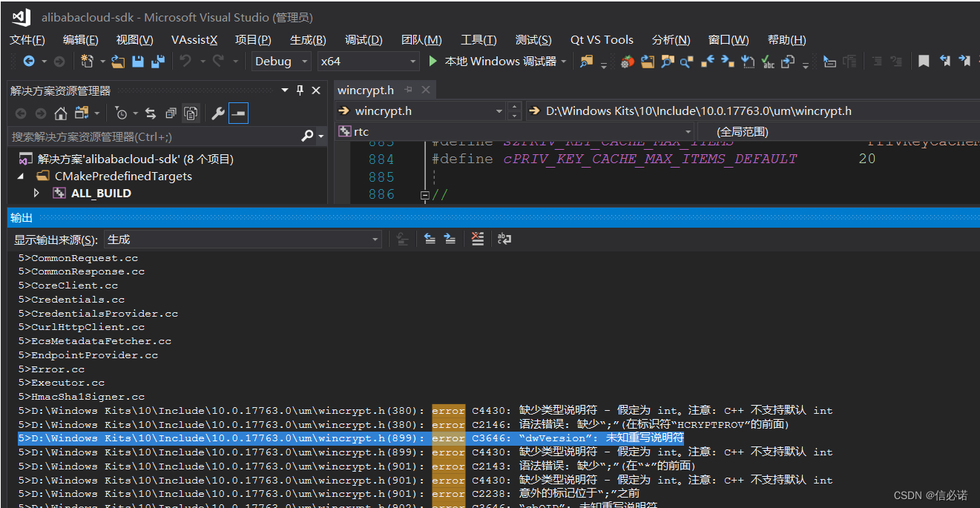This screenshot has height=508, width=980.
Task: Click the C2146 HCRYPTPROV syntax error line
Action: click(404, 424)
